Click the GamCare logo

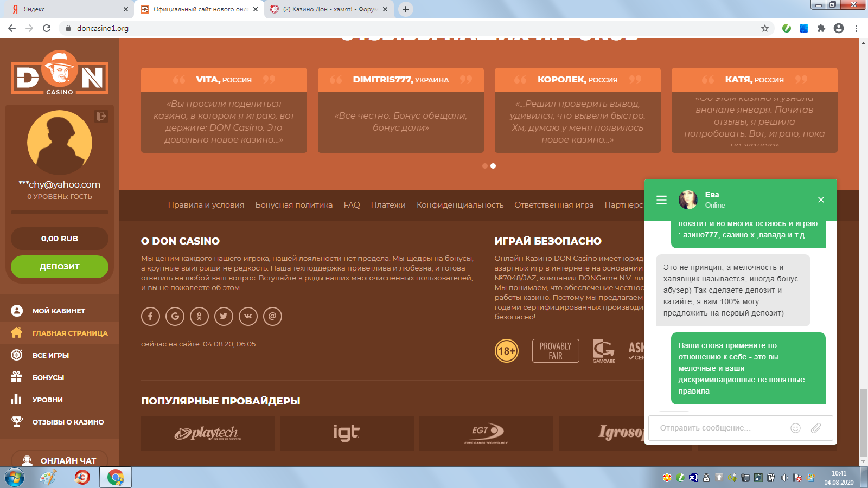click(x=604, y=351)
